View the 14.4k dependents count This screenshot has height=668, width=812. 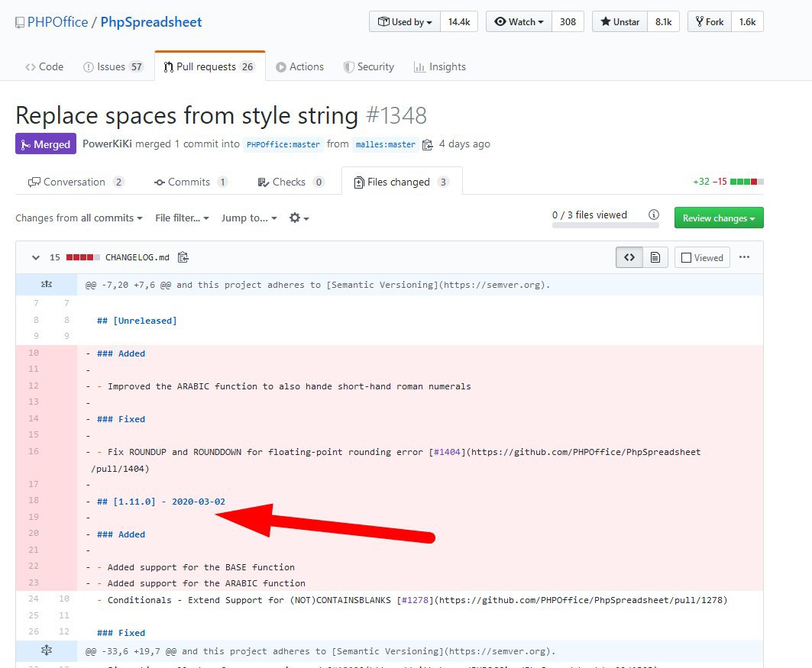click(x=459, y=21)
